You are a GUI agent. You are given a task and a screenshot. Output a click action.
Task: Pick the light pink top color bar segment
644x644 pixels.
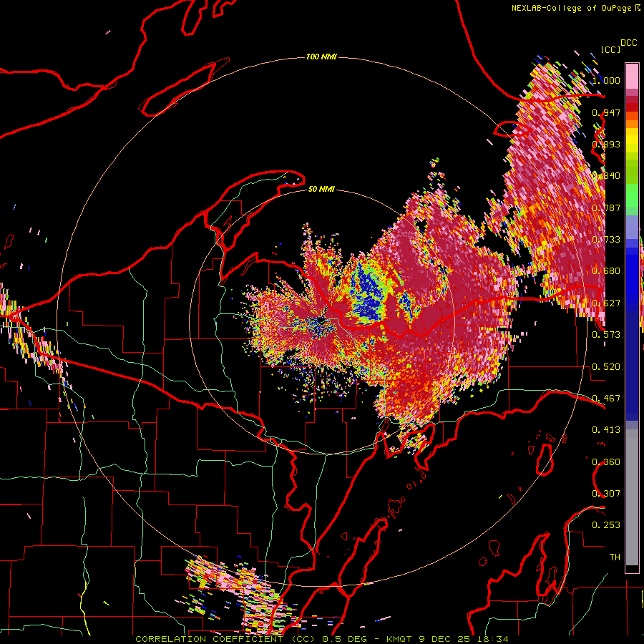pyautogui.click(x=632, y=76)
